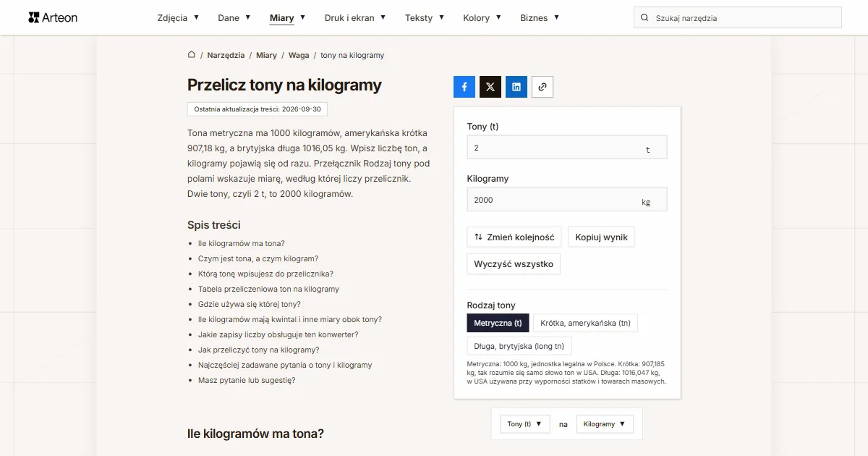The width and height of the screenshot is (868, 456).
Task: Jump to Jakie zapisy liczby obsługuje konwerter
Action: (x=278, y=334)
